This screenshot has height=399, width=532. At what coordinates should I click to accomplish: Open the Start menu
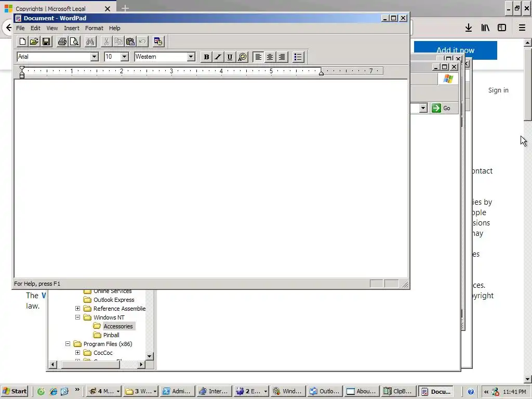(x=15, y=391)
